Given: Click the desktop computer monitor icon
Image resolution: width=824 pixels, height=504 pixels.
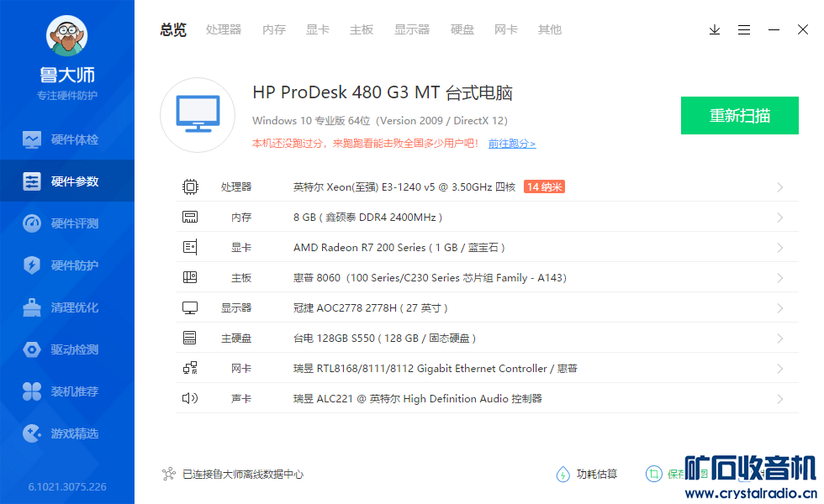Looking at the screenshot, I should point(198,115).
